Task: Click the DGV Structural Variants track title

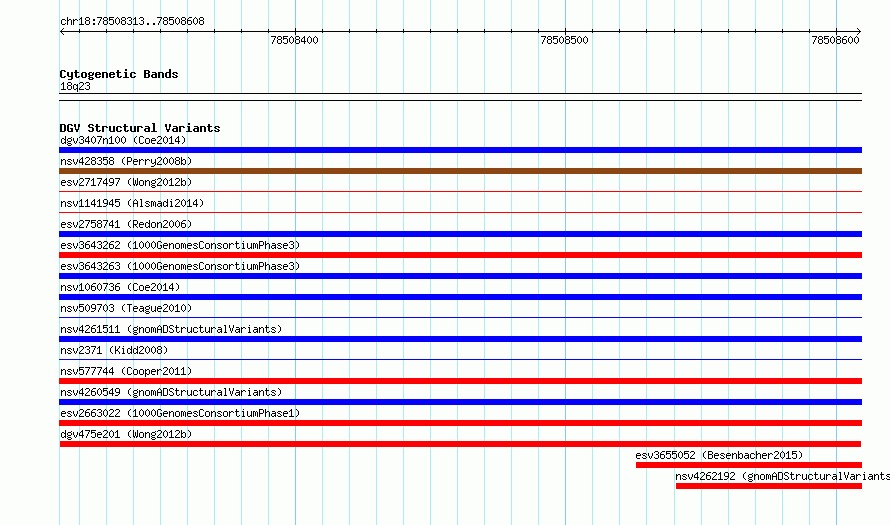Action: tap(140, 128)
